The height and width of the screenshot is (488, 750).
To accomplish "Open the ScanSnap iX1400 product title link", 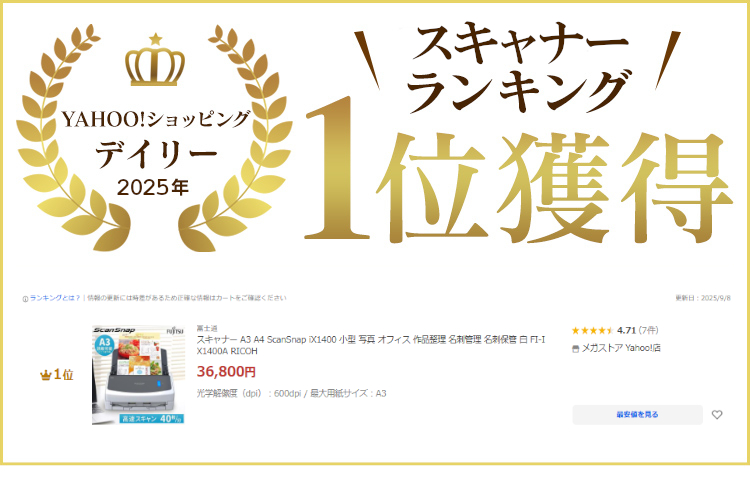I will 371,345.
